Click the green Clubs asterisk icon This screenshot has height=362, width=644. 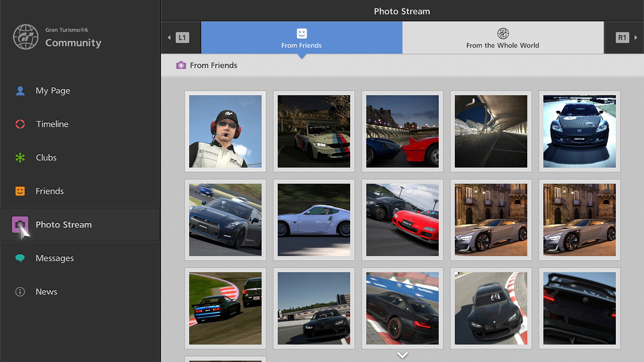coord(20,158)
